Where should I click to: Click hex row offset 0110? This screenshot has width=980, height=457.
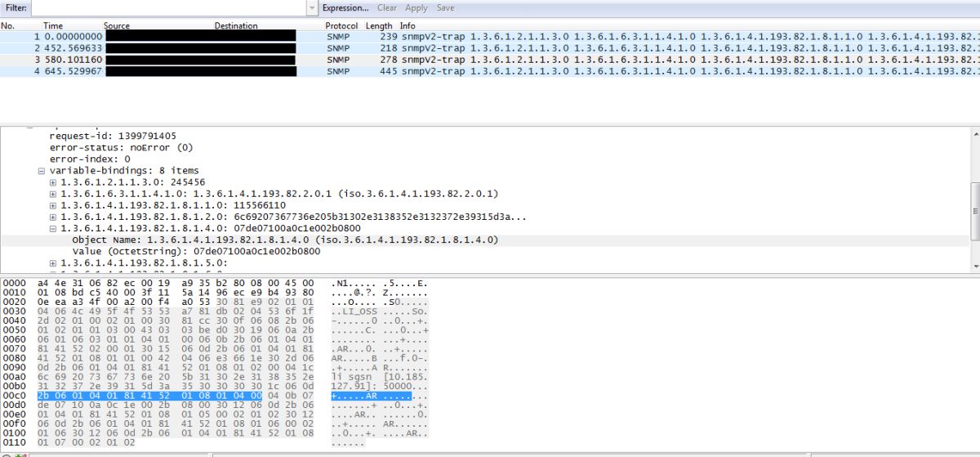coord(14,442)
